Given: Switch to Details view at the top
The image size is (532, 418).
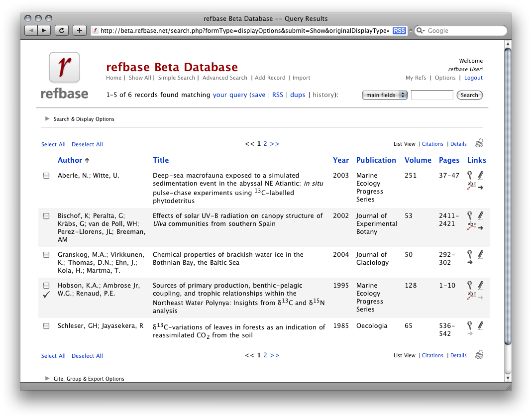Looking at the screenshot, I should tap(458, 144).
